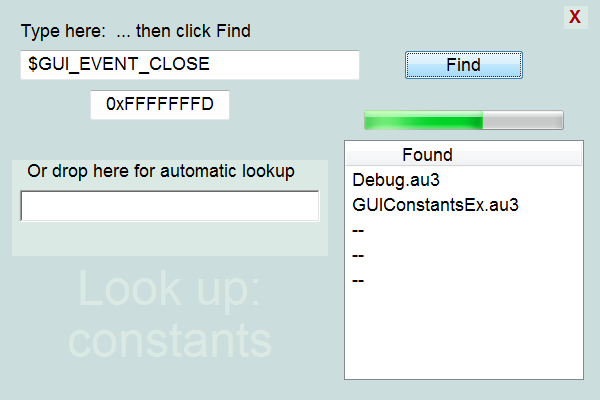Click the faded 'Look up:' watermark text
The width and height of the screenshot is (600, 400).
coord(170,289)
